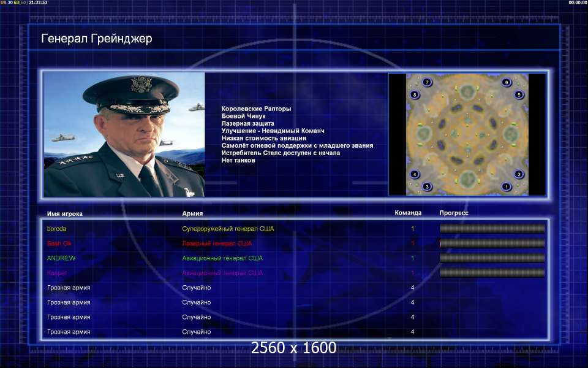Click the Sash Ok loading progress bar

point(492,243)
